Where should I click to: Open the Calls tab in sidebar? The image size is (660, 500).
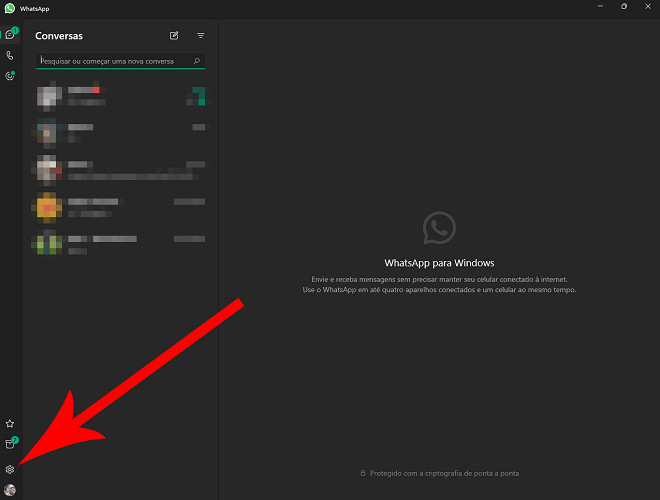[10, 56]
